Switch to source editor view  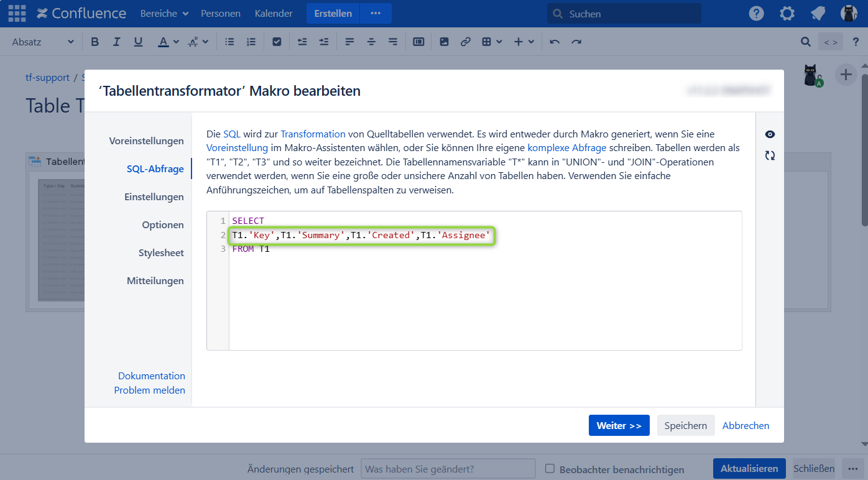click(x=831, y=42)
